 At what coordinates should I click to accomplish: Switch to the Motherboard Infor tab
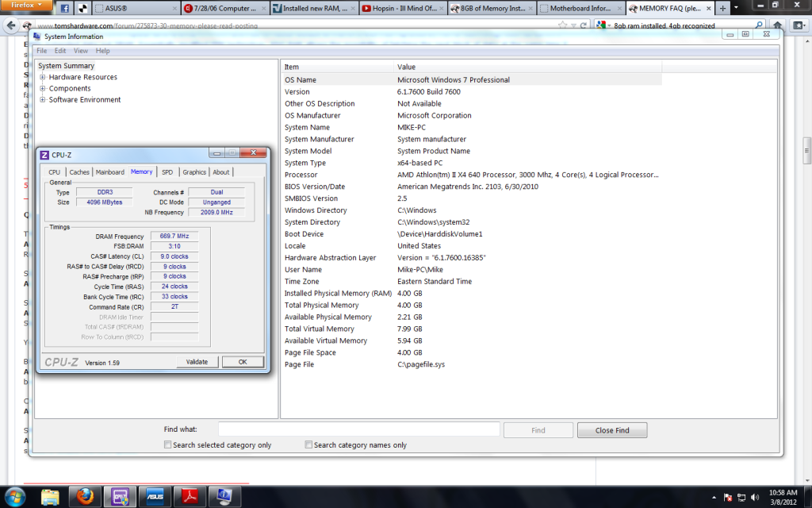[x=581, y=8]
